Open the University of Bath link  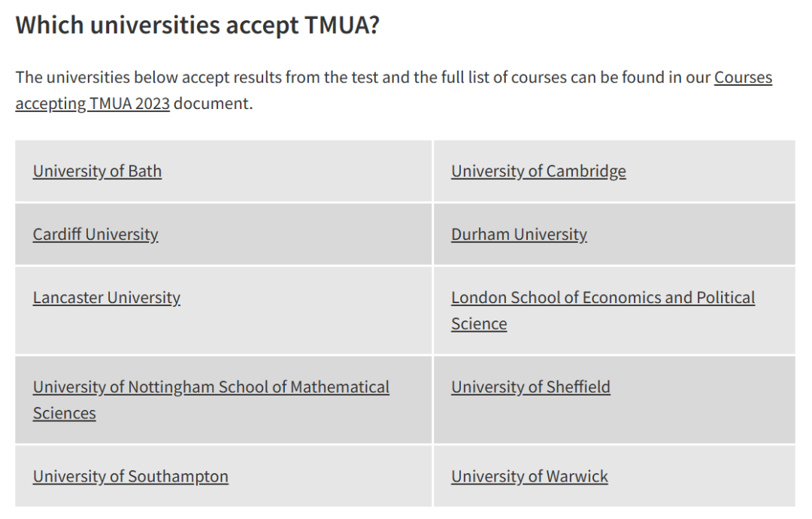tap(97, 171)
